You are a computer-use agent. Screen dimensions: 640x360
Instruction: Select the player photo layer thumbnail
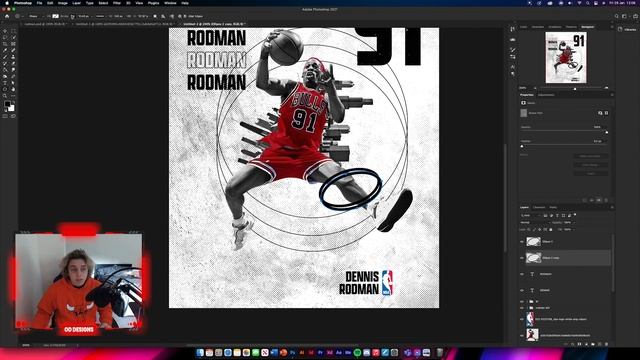point(532,335)
